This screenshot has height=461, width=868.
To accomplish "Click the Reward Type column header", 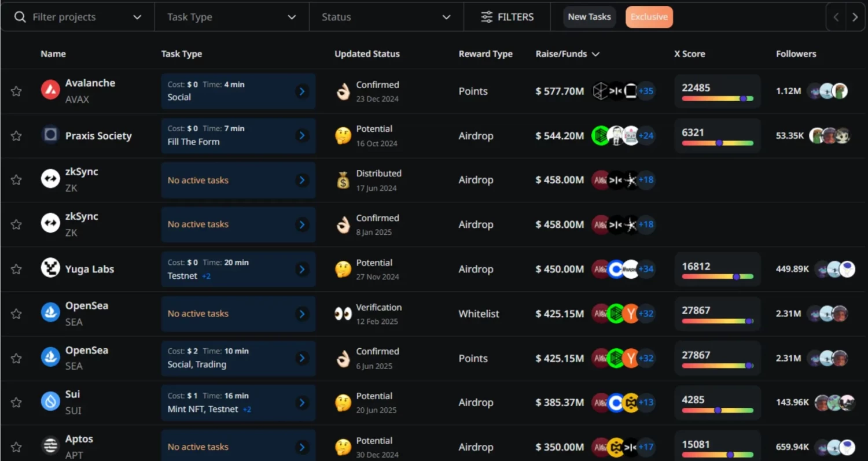I will tap(486, 54).
